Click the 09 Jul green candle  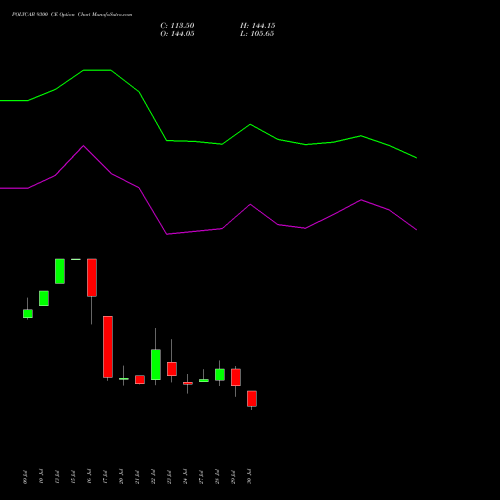point(28,313)
